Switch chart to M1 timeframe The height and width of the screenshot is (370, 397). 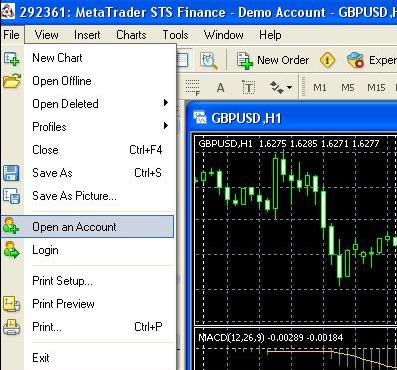[x=320, y=88]
